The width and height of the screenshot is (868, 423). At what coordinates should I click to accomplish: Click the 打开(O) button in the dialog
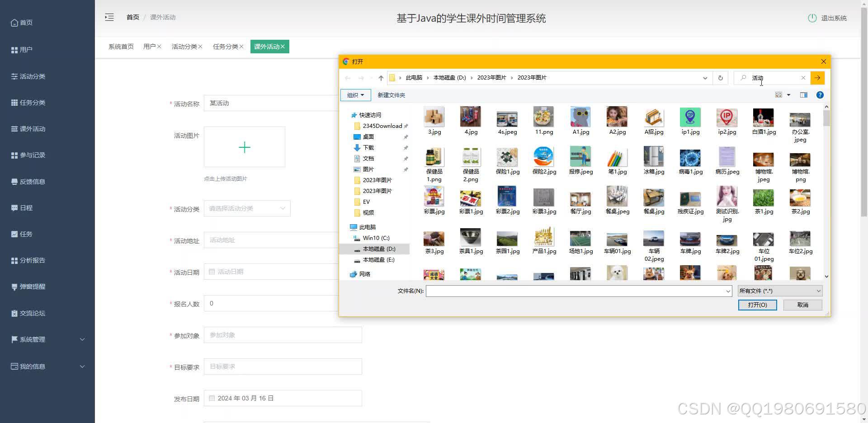pyautogui.click(x=757, y=305)
